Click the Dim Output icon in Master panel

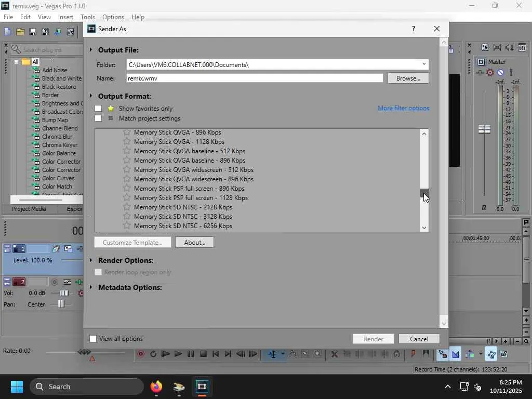[509, 47]
